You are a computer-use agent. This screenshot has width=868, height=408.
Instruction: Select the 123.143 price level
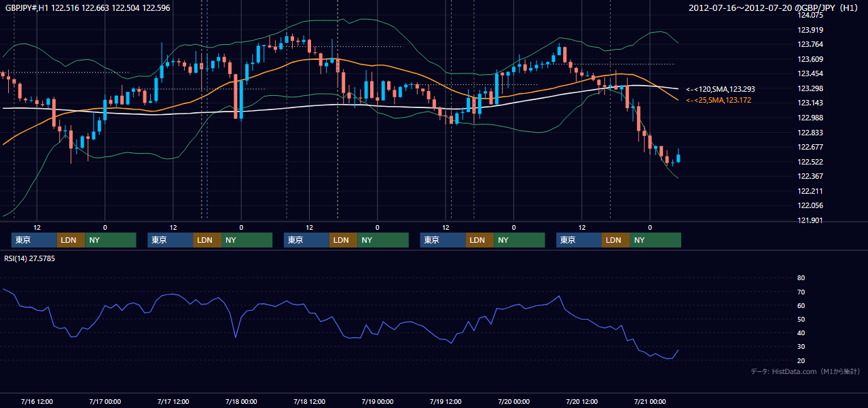click(x=810, y=103)
